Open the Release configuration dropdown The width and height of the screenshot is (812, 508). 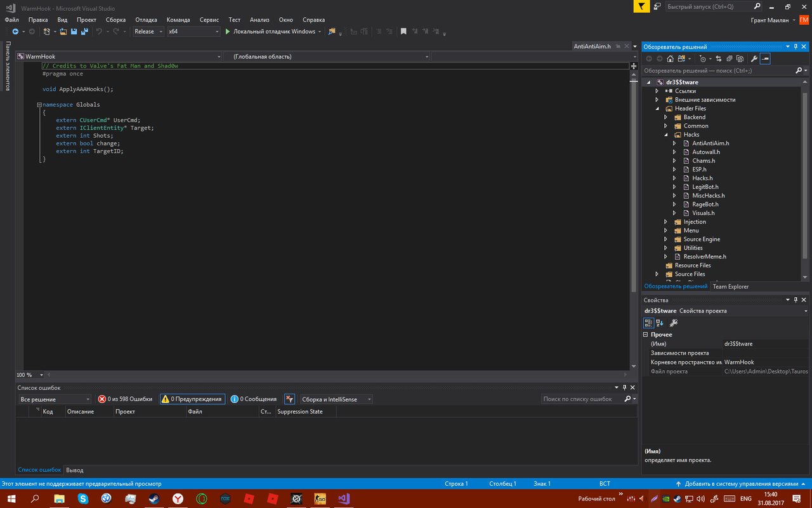[x=148, y=32]
